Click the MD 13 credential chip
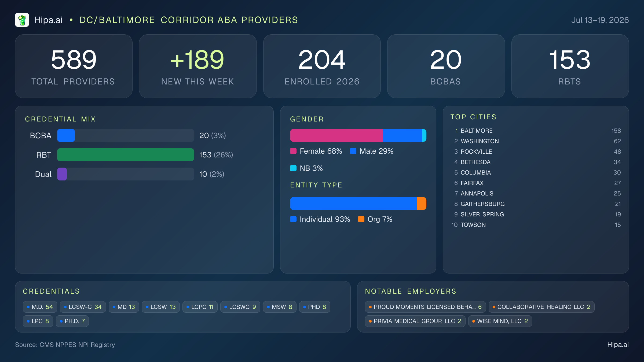Screen dimensions: 644x362 pyautogui.click(x=124, y=307)
